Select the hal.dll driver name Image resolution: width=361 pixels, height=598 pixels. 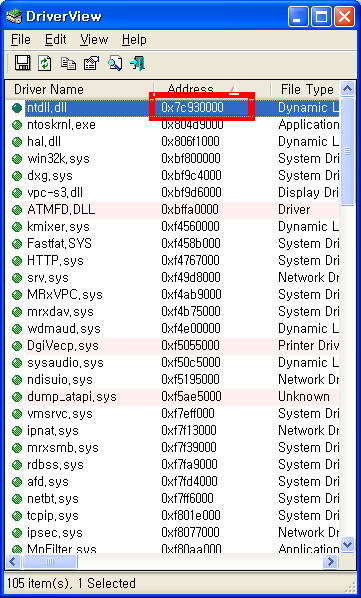44,142
